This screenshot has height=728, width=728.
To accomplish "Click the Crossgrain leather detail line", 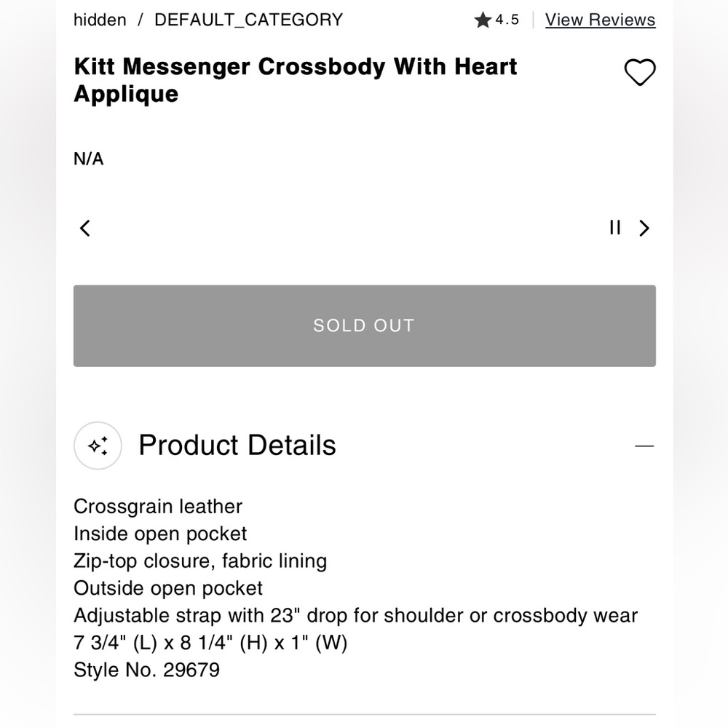I will point(158,507).
